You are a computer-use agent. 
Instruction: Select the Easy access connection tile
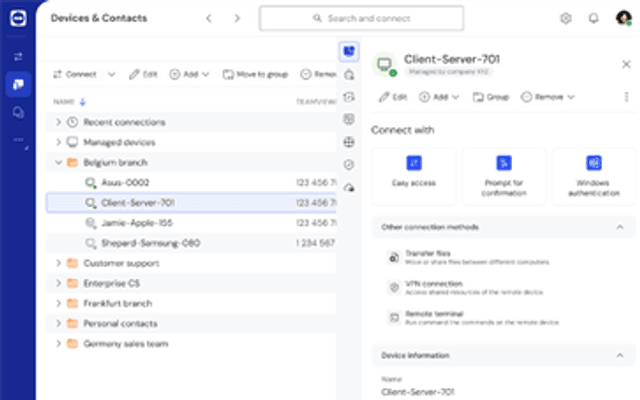point(413,176)
